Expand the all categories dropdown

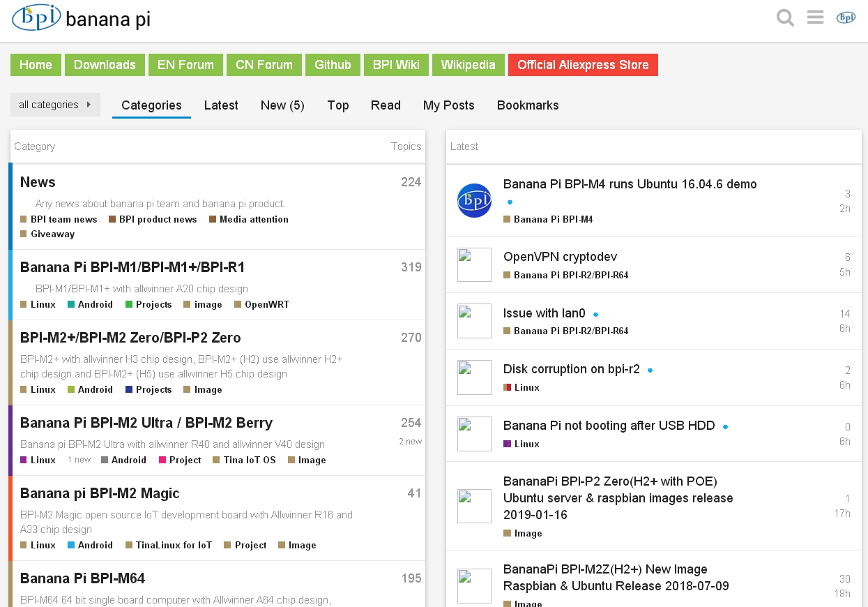[55, 105]
